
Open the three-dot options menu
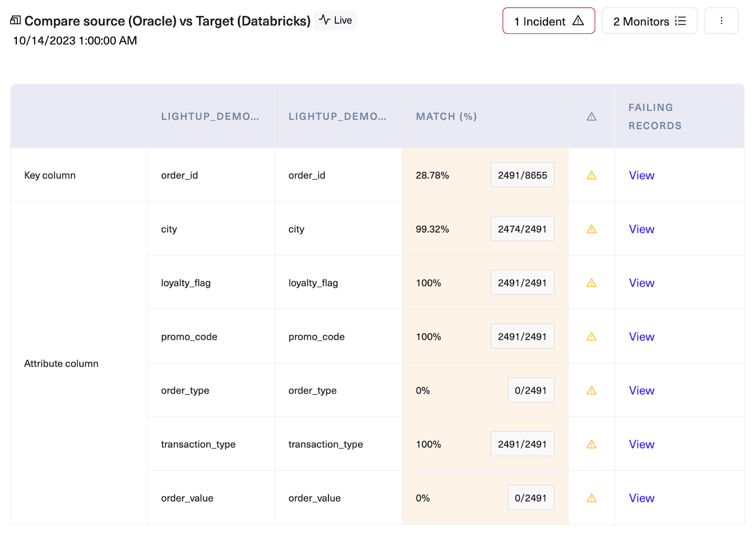tap(721, 20)
